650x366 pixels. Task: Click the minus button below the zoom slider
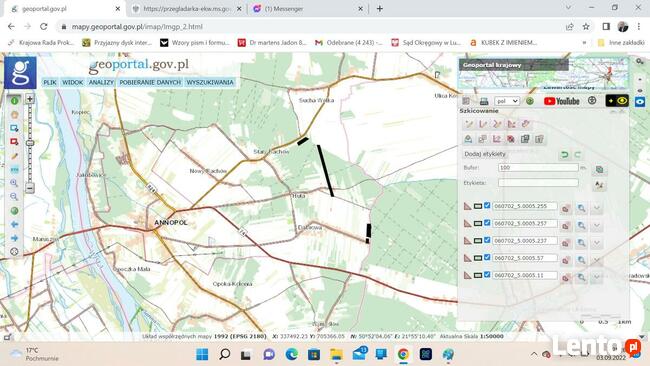(x=30, y=188)
